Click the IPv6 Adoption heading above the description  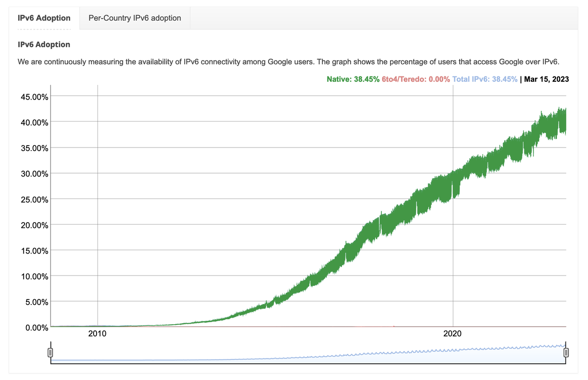pos(44,44)
